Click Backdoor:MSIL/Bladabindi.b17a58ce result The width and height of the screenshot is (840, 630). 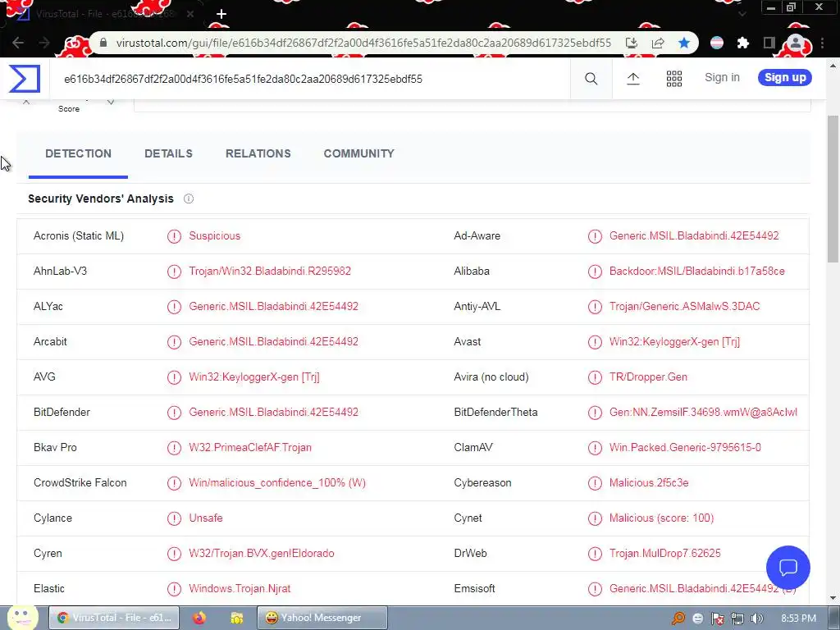tap(697, 271)
